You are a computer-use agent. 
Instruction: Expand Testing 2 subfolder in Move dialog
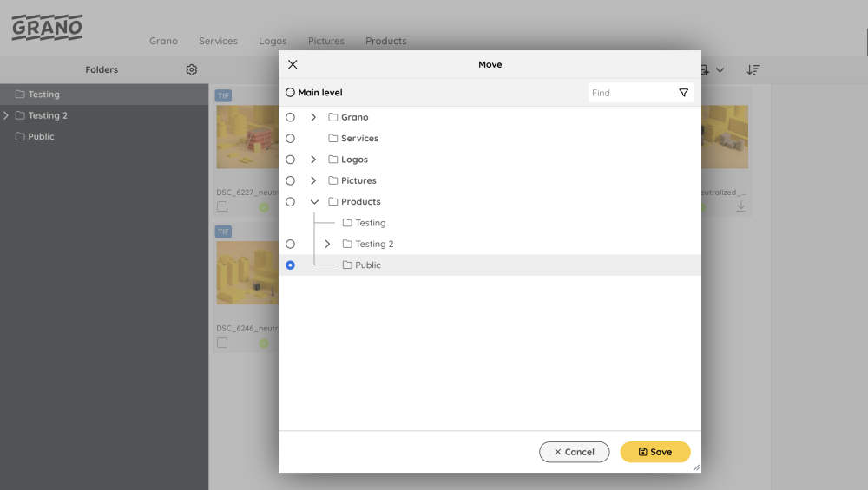point(328,244)
